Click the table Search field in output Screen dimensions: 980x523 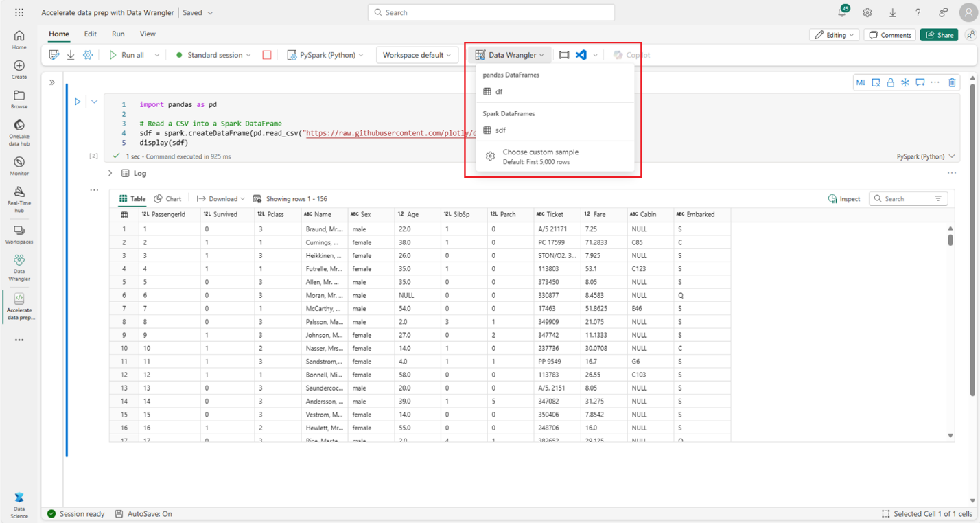click(908, 199)
